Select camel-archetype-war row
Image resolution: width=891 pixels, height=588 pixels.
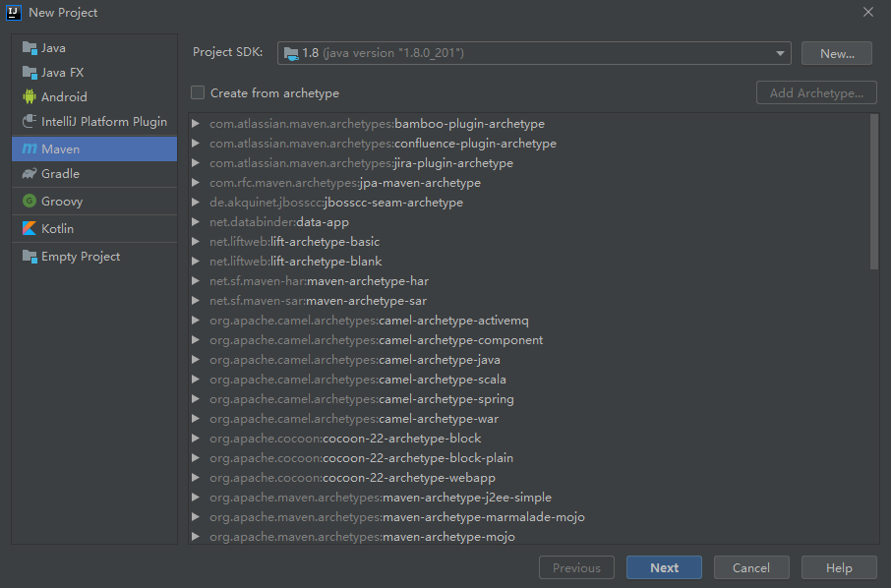529,418
